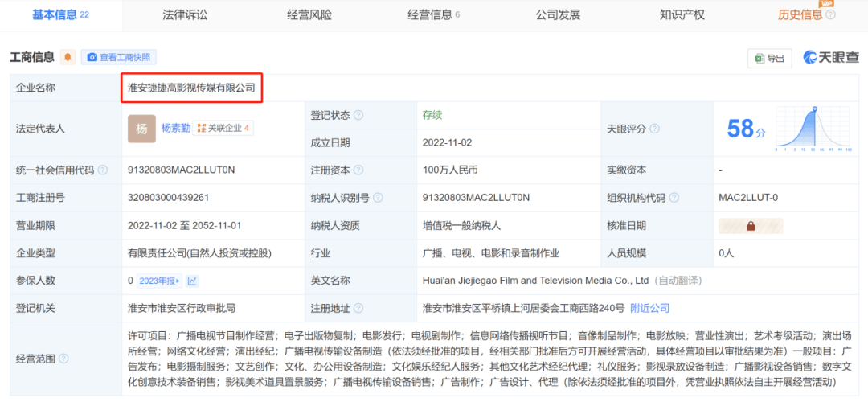The height and width of the screenshot is (402, 868).
Task: Click registration number 320803000439261
Action: coord(168,198)
